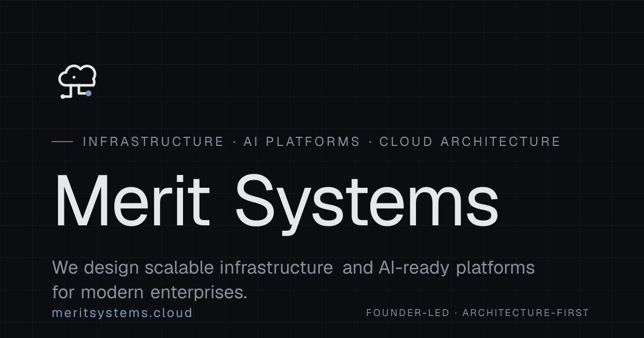Open the meritsystems.cloud link

122,313
